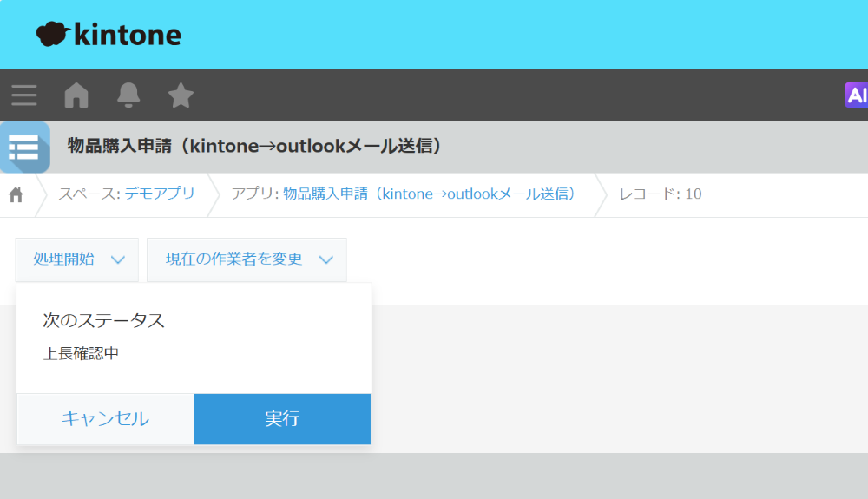
Task: Click the kintone wordmark text
Action: 128,35
